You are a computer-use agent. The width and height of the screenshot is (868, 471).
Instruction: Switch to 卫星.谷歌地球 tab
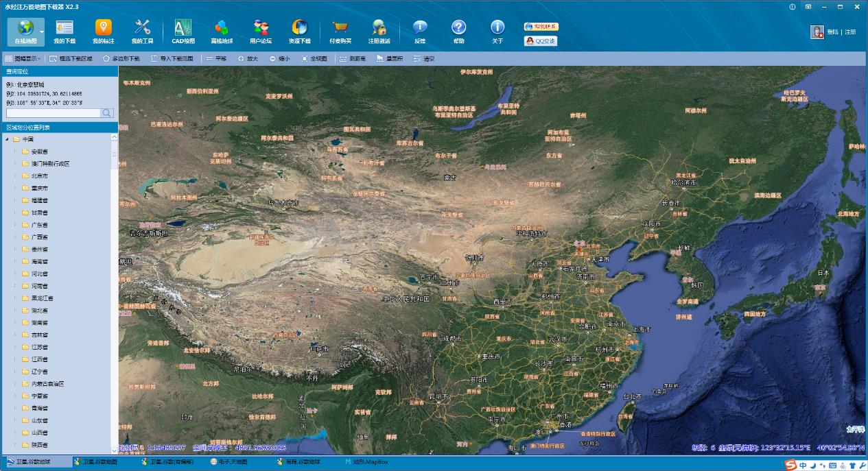point(36,462)
